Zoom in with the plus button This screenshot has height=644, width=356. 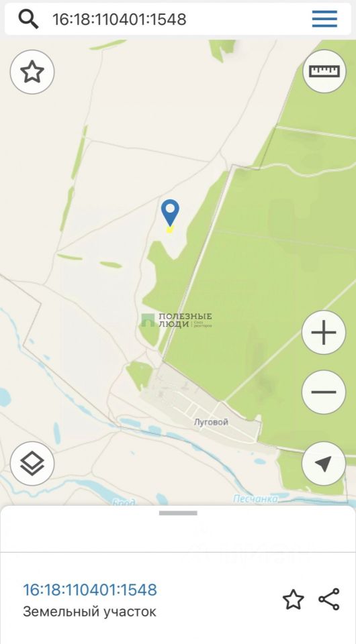324,332
